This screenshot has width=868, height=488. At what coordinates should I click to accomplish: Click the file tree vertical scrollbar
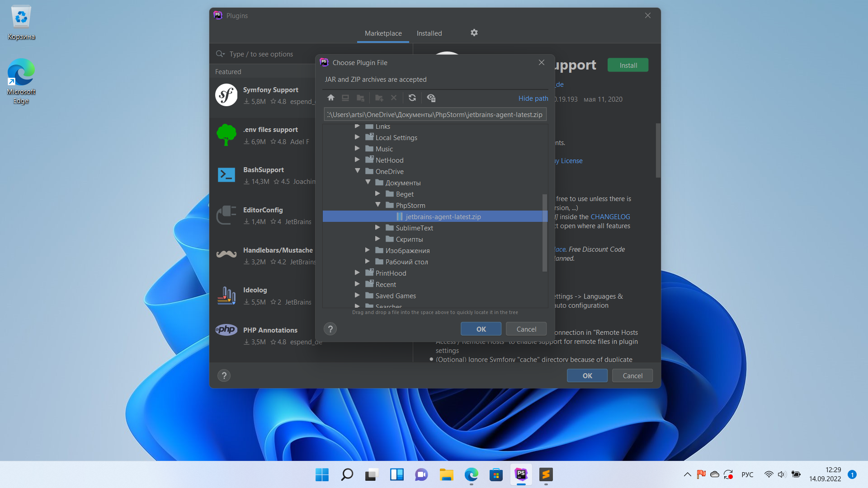[544, 232]
